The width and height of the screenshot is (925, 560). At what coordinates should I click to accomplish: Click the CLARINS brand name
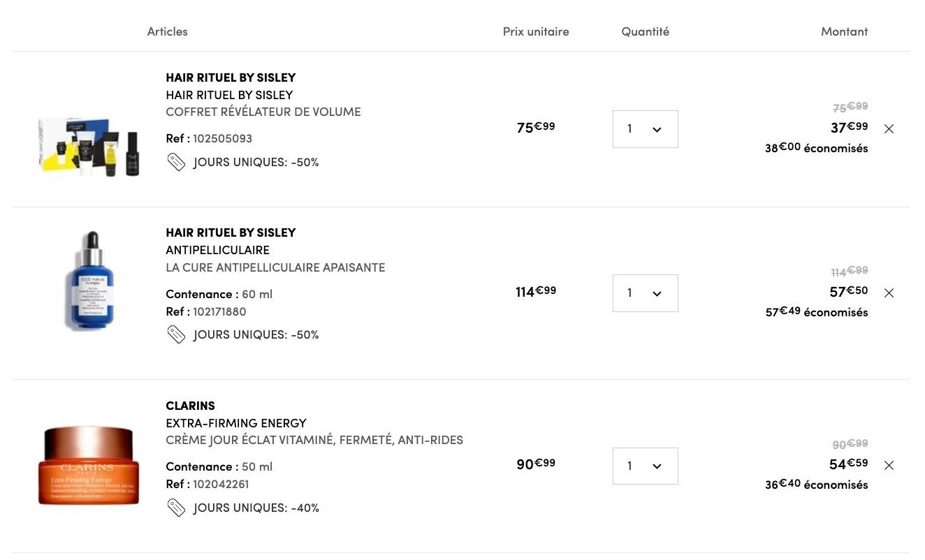point(190,406)
